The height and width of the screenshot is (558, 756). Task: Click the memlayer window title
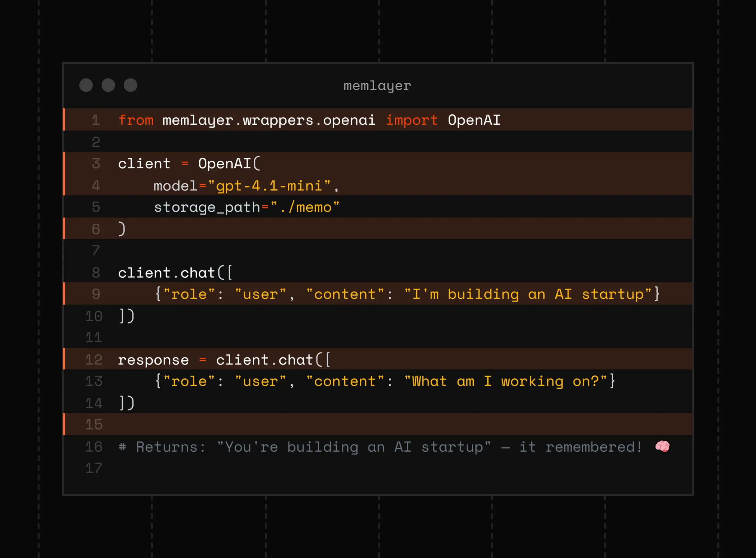tap(377, 86)
